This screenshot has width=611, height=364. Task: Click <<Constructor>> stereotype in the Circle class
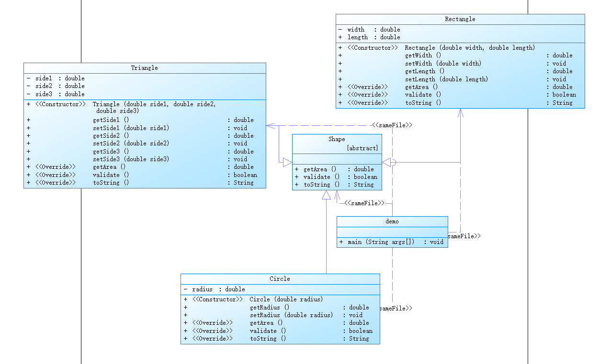217,299
